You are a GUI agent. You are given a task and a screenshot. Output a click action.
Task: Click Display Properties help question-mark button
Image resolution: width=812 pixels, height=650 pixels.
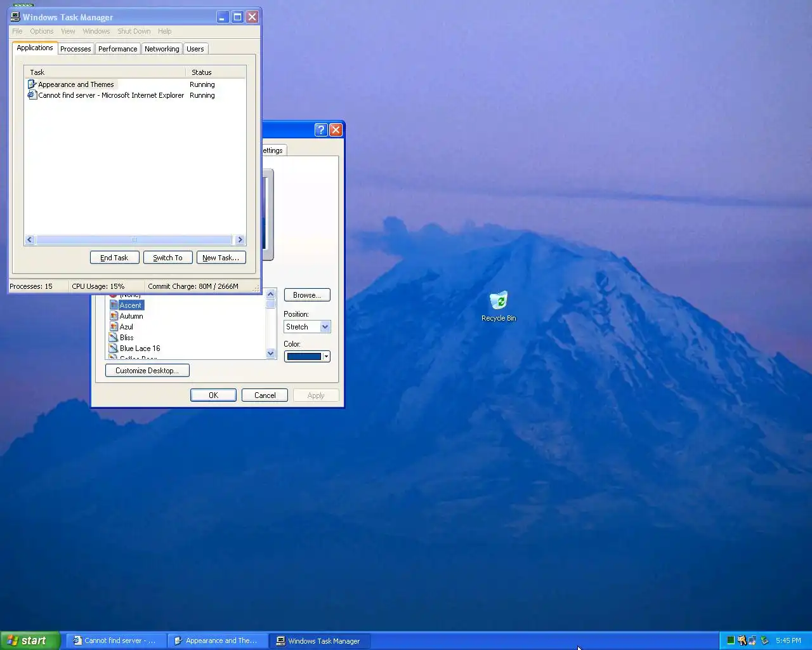click(x=321, y=130)
